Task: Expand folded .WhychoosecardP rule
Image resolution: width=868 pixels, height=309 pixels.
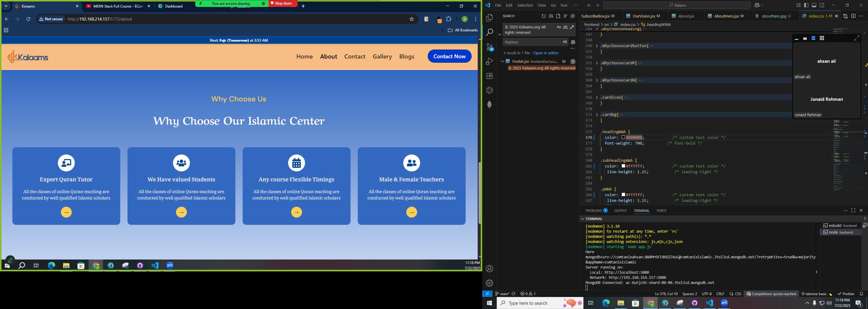Action: coord(597,63)
